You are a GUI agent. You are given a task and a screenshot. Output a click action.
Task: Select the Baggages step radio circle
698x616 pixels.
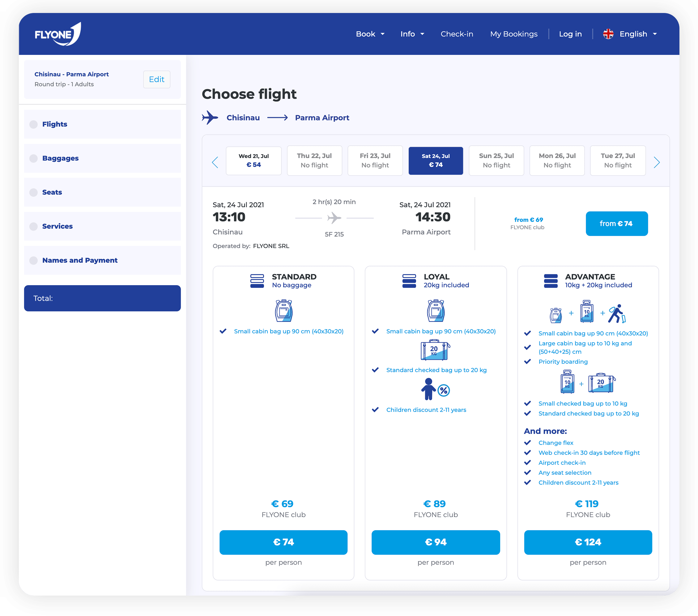click(33, 158)
